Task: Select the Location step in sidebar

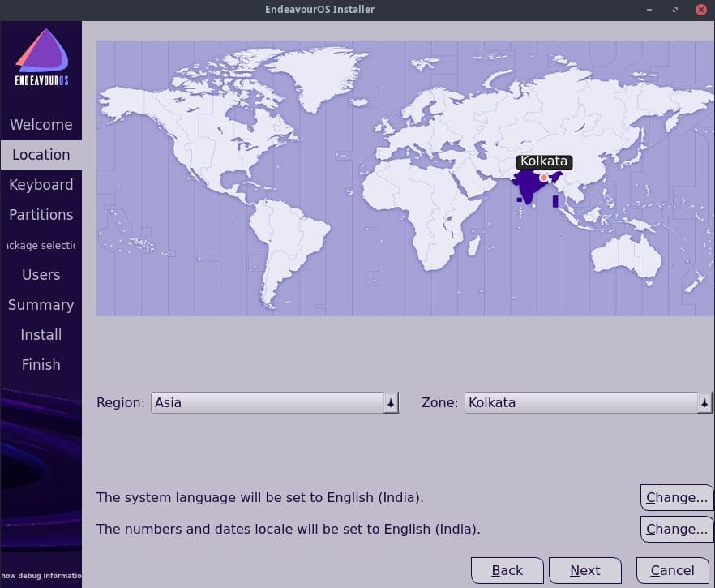Action: pyautogui.click(x=41, y=155)
